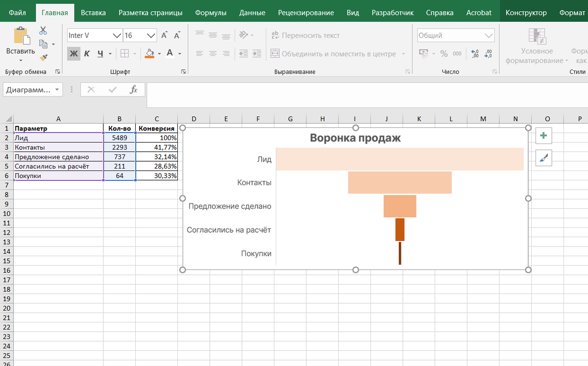
Task: Click the chart styles brush button
Action: tap(544, 158)
